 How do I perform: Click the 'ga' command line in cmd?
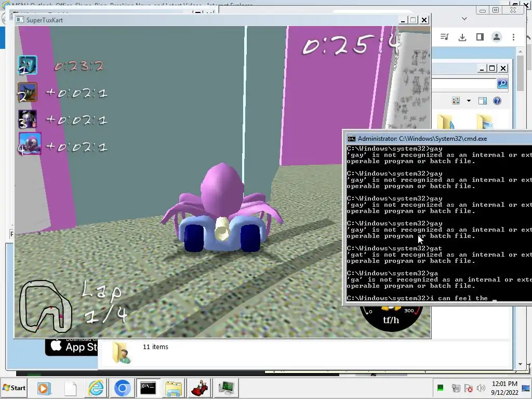tap(392, 273)
